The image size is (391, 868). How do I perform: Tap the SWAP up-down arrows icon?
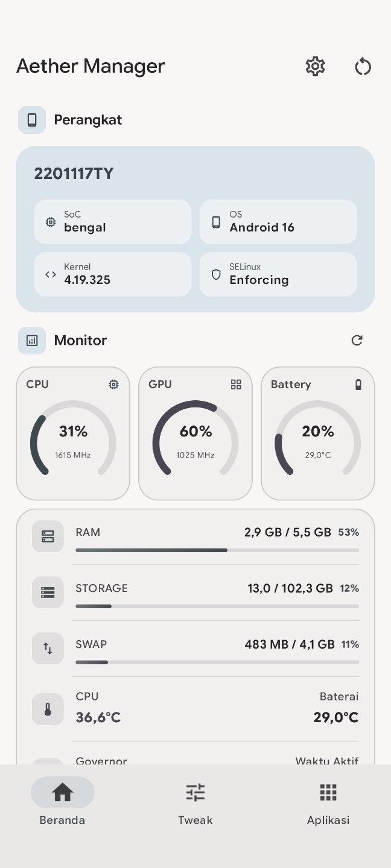tap(48, 648)
